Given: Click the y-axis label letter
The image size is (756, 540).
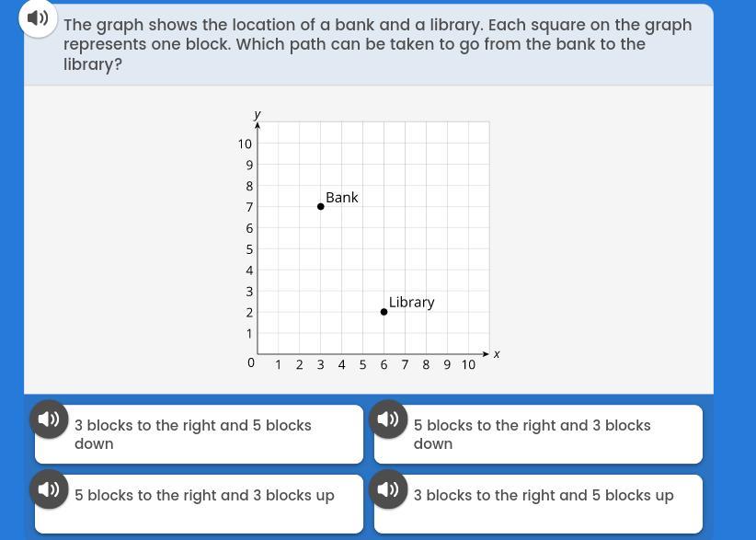Looking at the screenshot, I should point(257,114).
